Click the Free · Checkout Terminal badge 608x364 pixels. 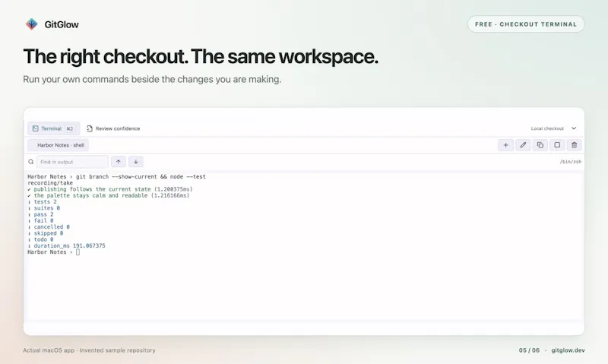(526, 24)
